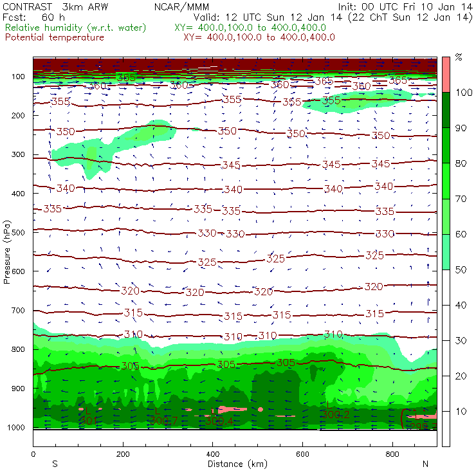The image size is (476, 476).
Task: Click the 1000 hPa pressure axis tick
Action: 16,427
